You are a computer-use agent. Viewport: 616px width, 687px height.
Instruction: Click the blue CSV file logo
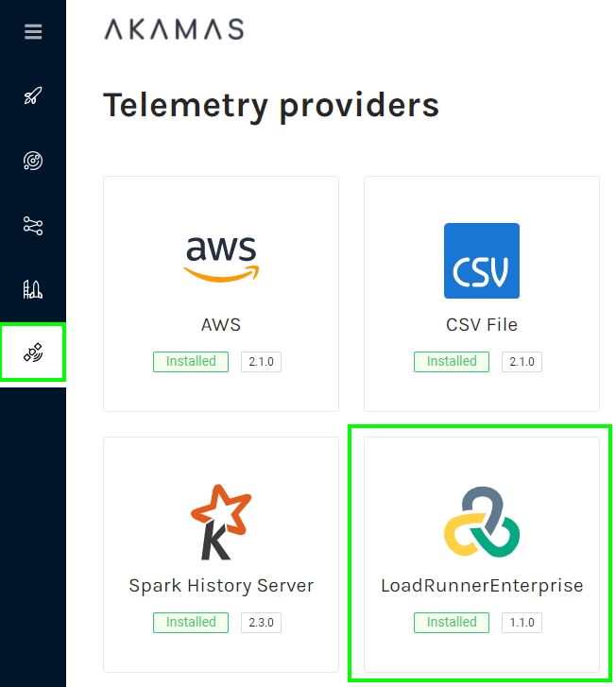coord(482,260)
